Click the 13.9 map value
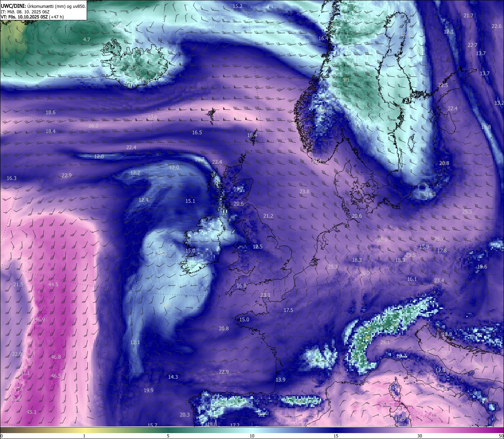Image resolution: width=504 pixels, height=439 pixels. pos(280,380)
